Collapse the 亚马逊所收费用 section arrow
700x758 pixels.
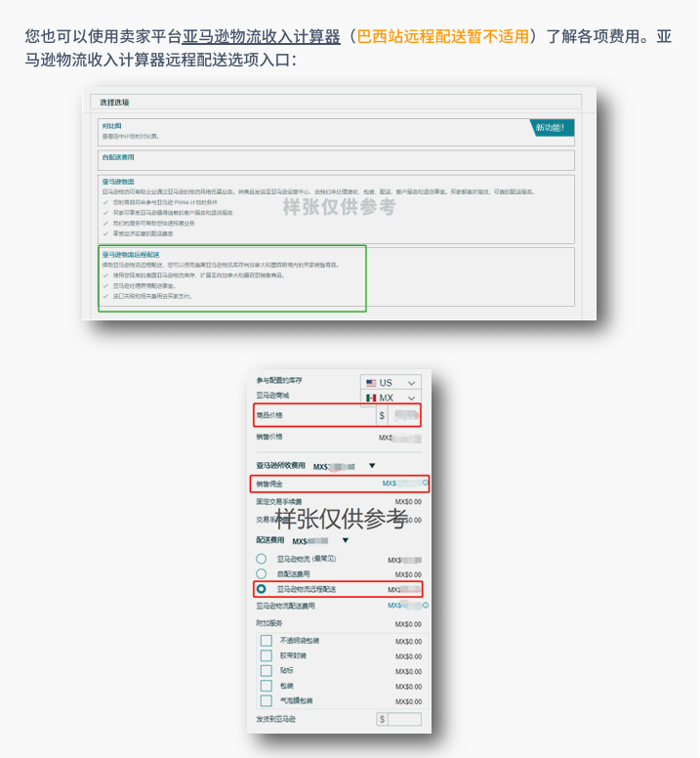pos(372,466)
